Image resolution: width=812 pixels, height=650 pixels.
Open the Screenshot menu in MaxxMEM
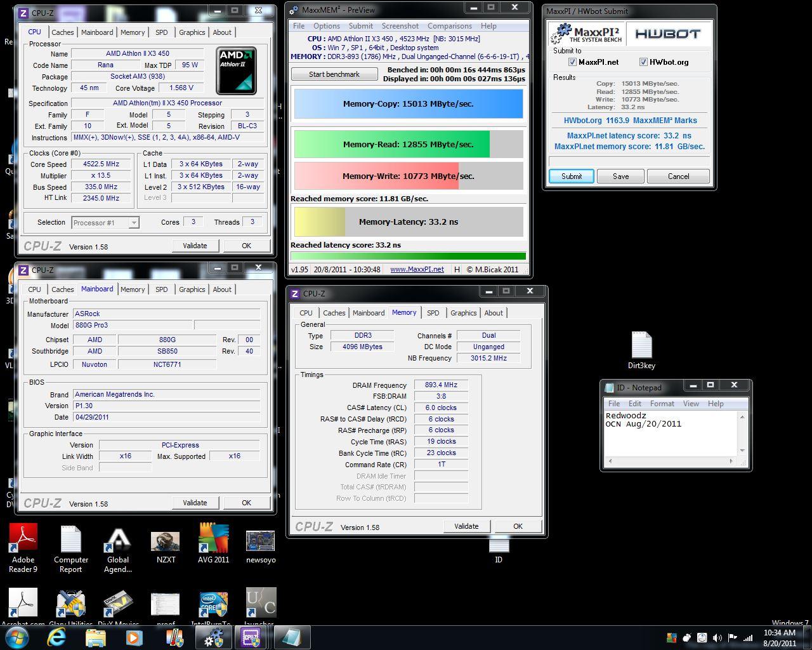tap(400, 26)
